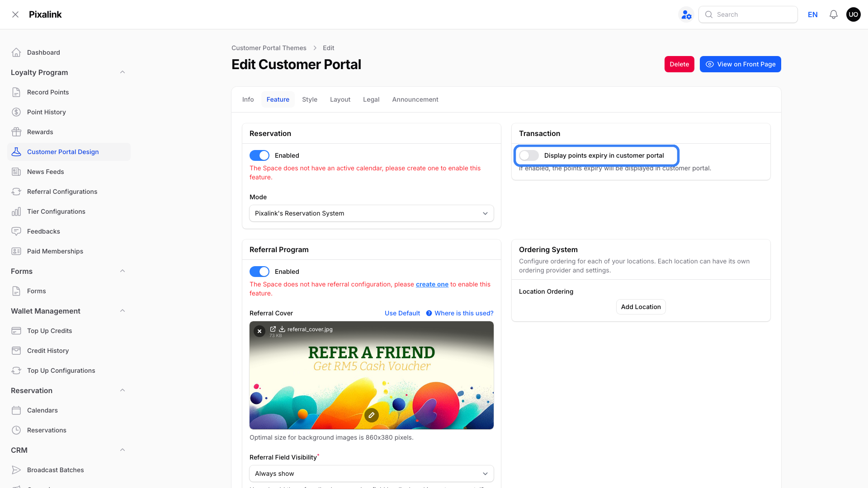868x488 pixels.
Task: Toggle Reservation Enabled switch
Action: pyautogui.click(x=259, y=155)
